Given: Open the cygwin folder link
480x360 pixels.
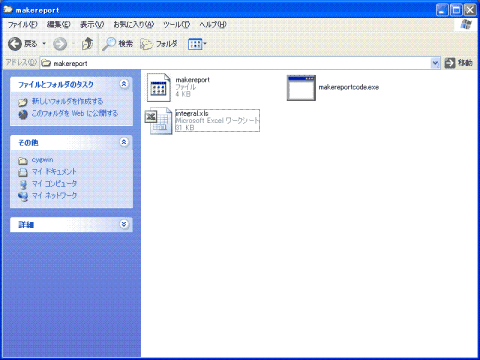Looking at the screenshot, I should point(42,160).
